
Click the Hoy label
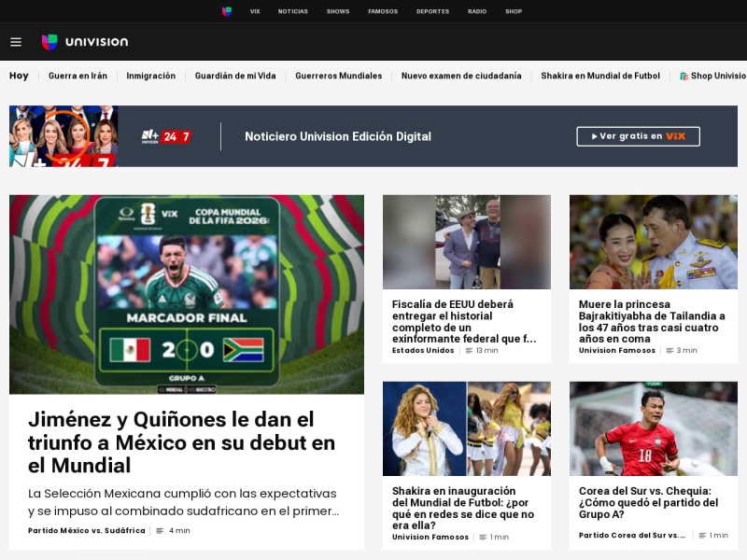(x=19, y=76)
